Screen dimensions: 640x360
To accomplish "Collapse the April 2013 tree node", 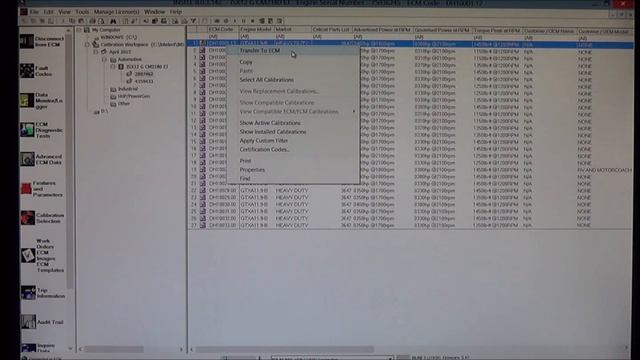I will pos(96,52).
